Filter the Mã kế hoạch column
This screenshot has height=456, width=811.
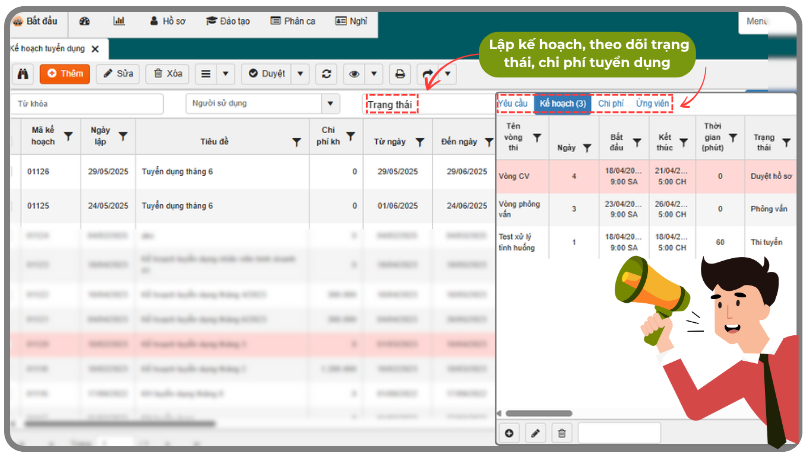[x=68, y=136]
